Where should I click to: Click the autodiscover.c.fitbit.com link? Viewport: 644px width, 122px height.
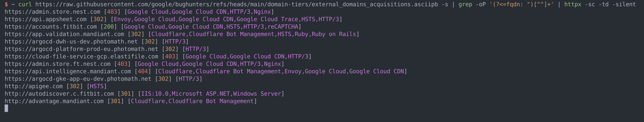coord(59,94)
